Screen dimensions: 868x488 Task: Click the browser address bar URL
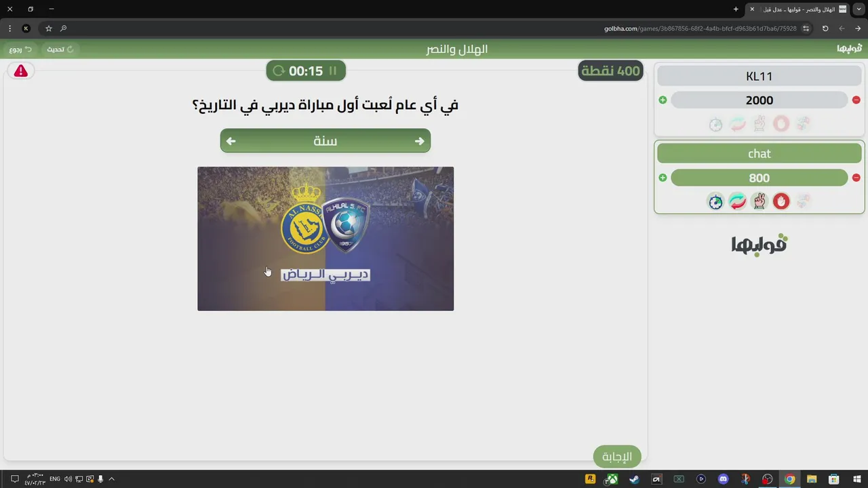700,28
